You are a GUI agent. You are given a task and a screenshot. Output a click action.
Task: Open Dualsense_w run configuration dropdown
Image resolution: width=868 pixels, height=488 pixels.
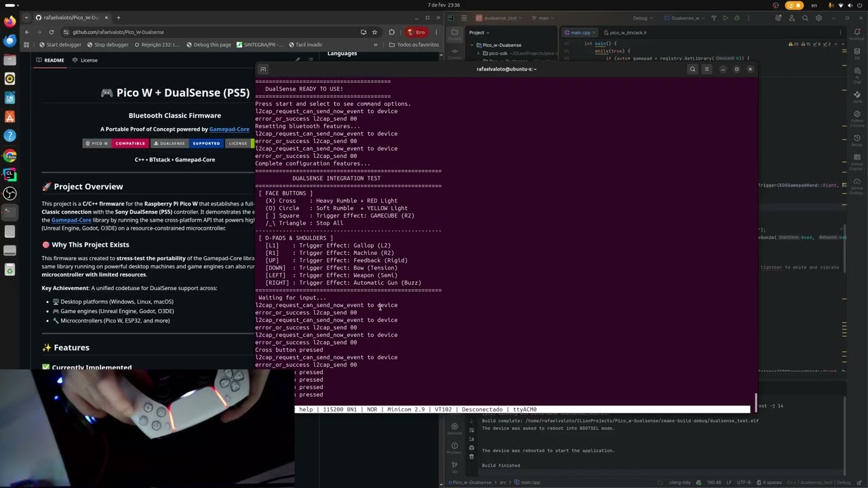click(x=686, y=18)
